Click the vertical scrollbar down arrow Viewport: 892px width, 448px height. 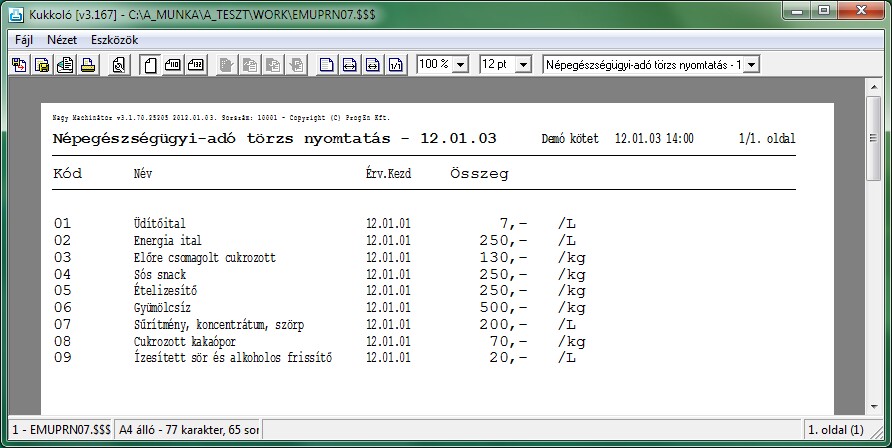(873, 407)
